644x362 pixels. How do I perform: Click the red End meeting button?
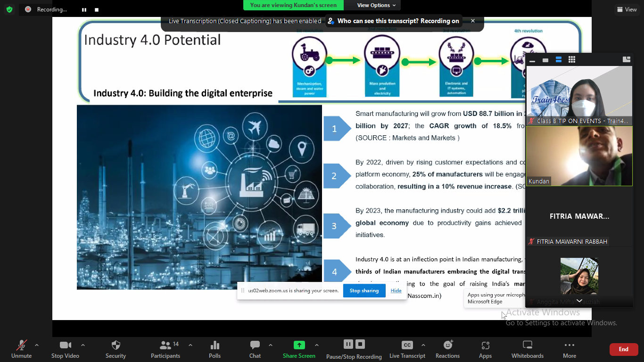click(x=623, y=349)
